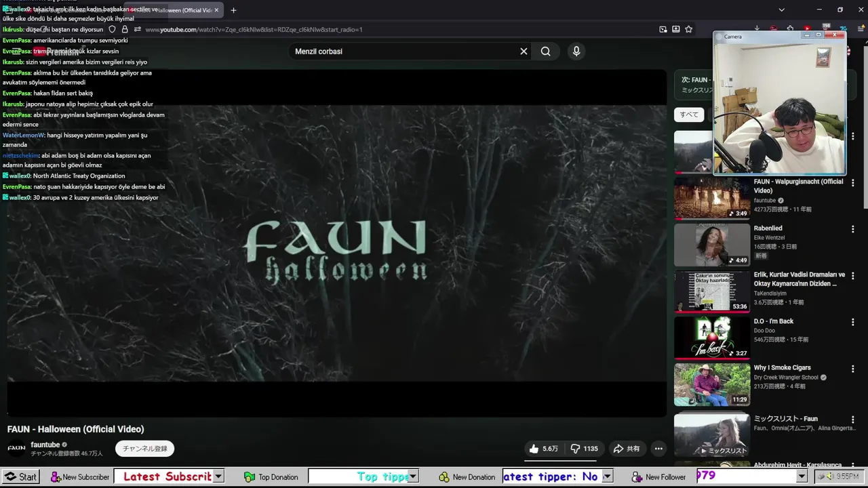
Task: Click the FAUN Halloween video player
Action: 337,243
